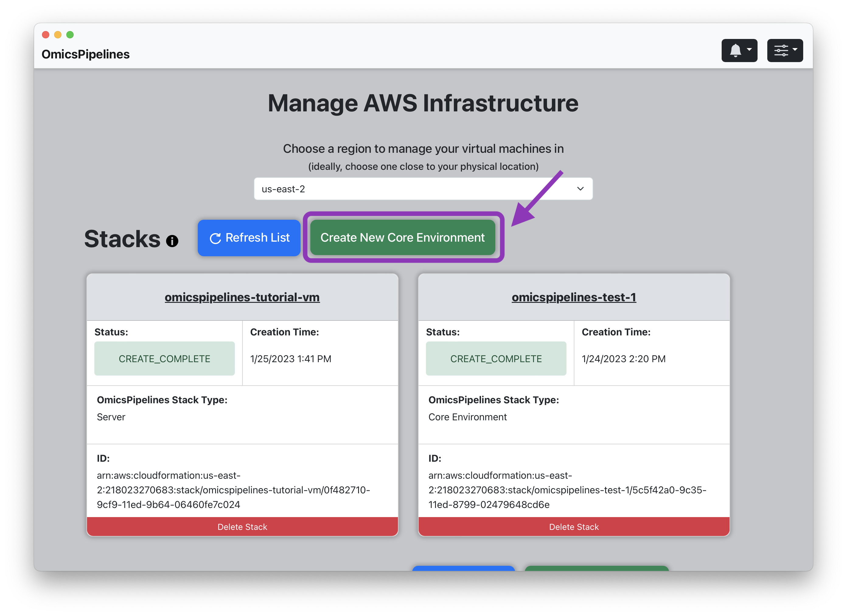Click CREATE_COMPLETE status of test-1 stack
The width and height of the screenshot is (847, 616).
point(496,359)
